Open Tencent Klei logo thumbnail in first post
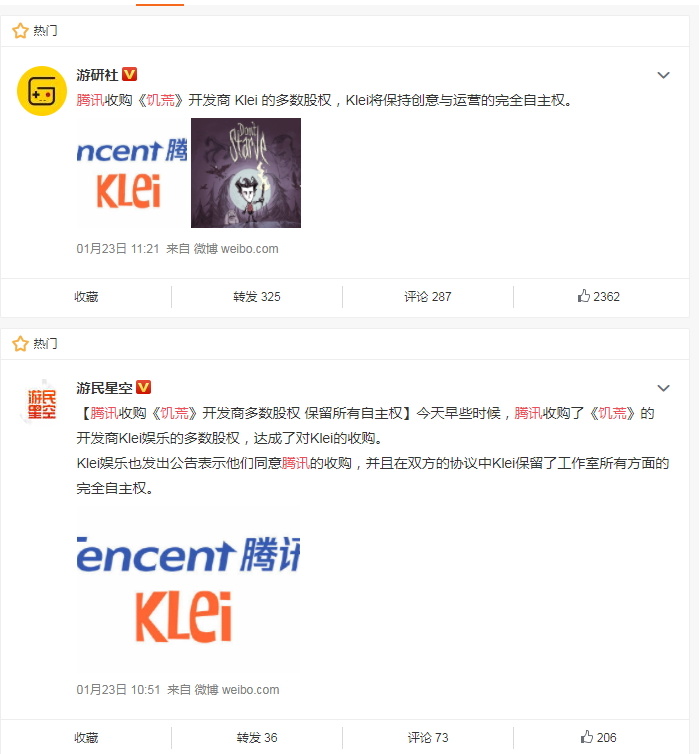699x754 pixels. tap(132, 173)
